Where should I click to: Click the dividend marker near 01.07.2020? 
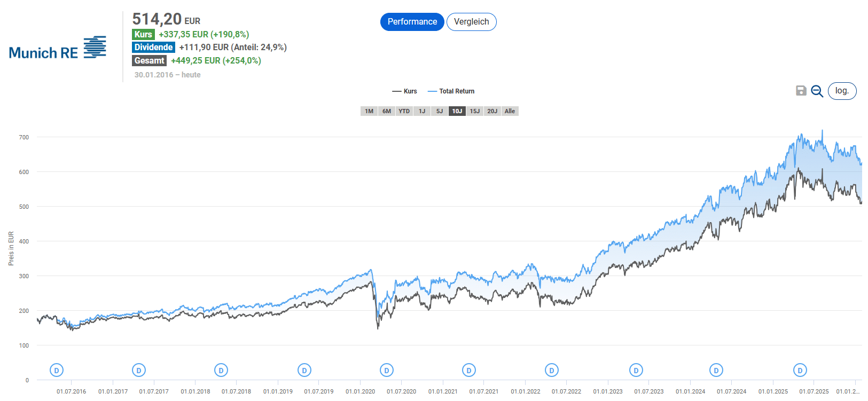click(x=387, y=370)
